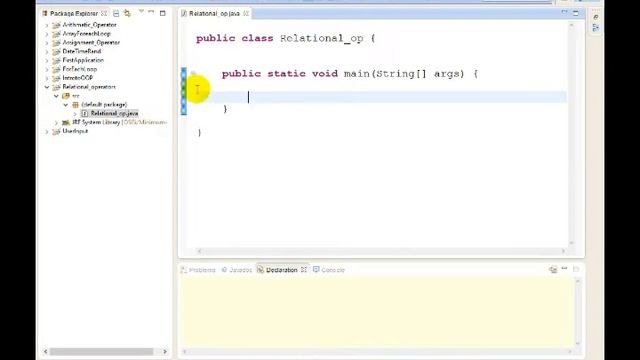640x360 pixels.
Task: Click the class name Relational_op in code
Action: [x=322, y=38]
